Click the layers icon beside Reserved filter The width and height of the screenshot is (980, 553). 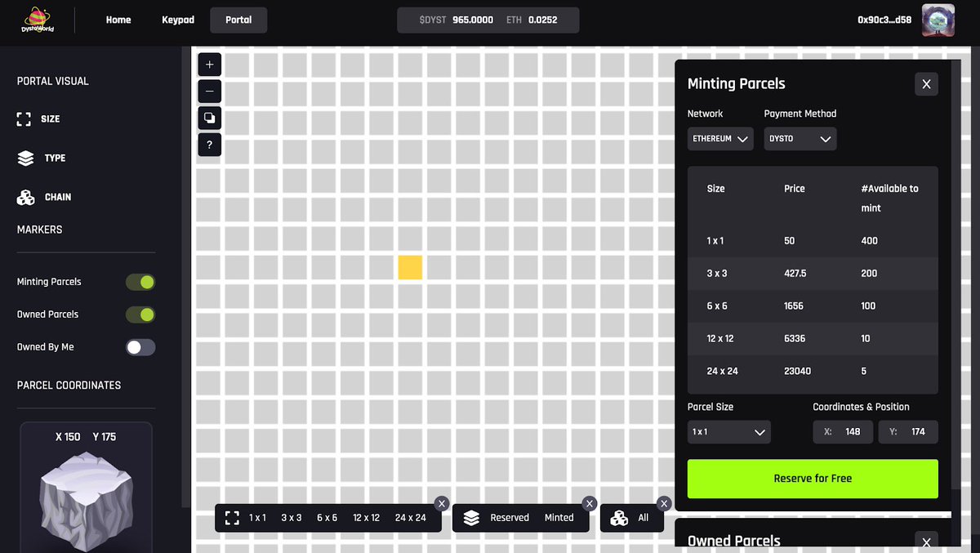coord(471,518)
